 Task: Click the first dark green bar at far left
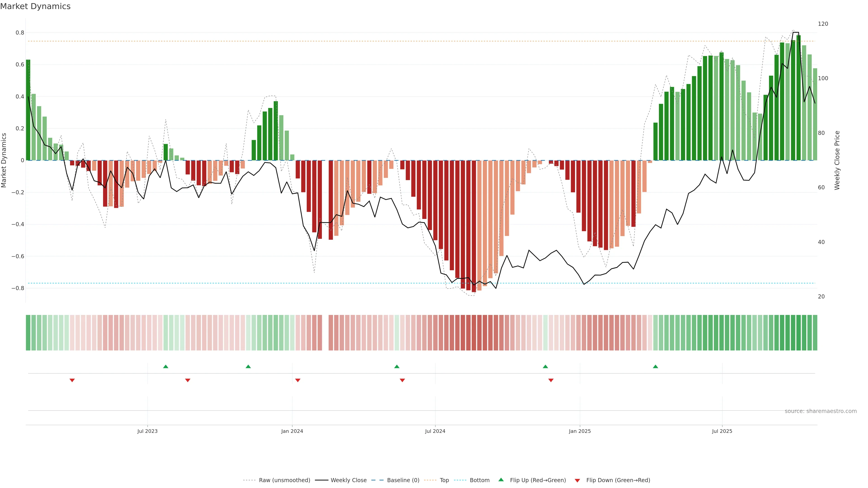click(28, 111)
